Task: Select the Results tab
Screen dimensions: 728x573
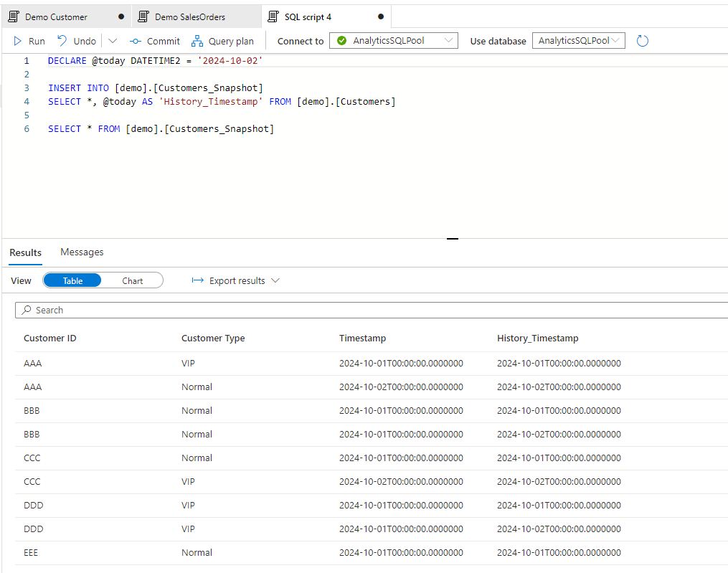Action: 26,252
